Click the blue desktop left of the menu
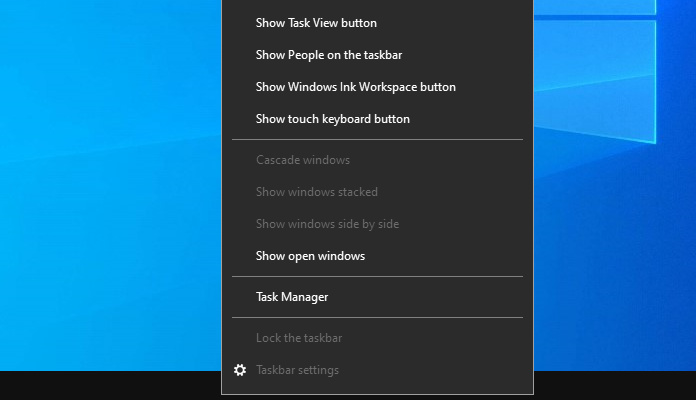This screenshot has height=400, width=696. pos(111,185)
